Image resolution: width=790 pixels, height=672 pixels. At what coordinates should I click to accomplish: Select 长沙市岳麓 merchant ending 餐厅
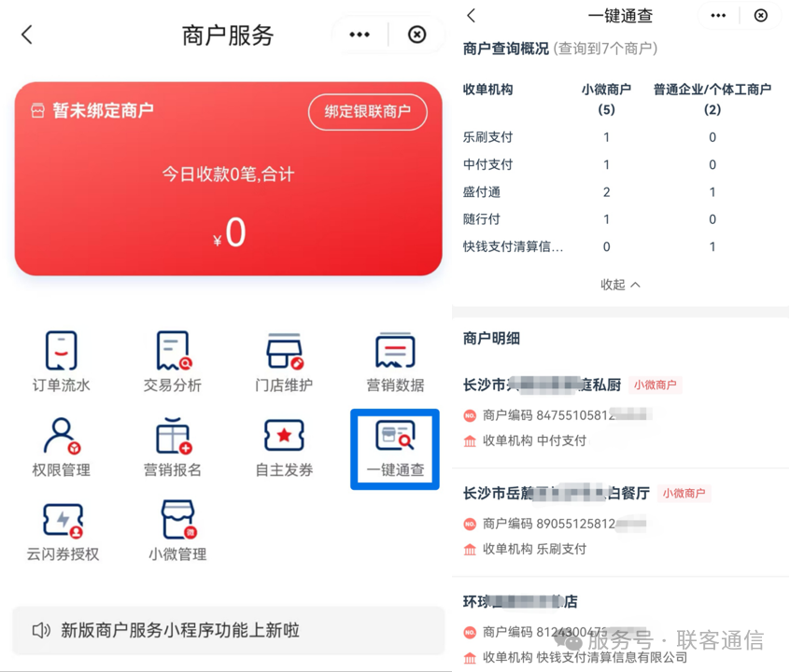click(557, 493)
